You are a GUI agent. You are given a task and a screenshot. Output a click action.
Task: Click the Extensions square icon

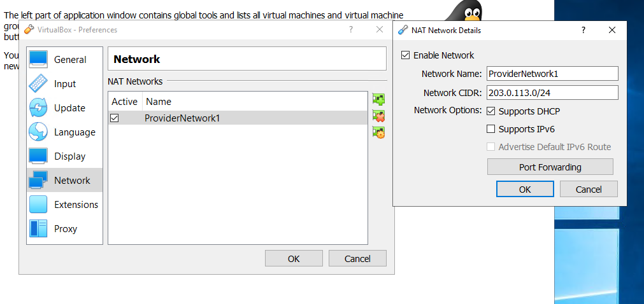tap(38, 204)
